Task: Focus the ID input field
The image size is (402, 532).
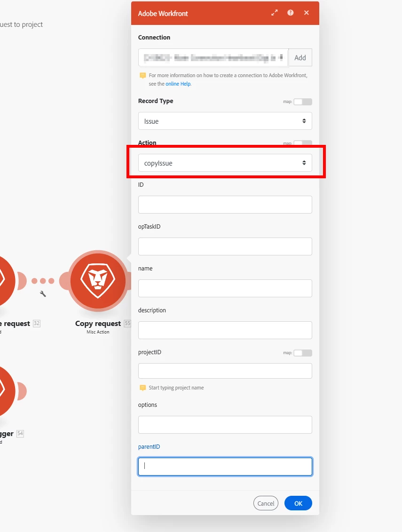Action: click(x=225, y=205)
